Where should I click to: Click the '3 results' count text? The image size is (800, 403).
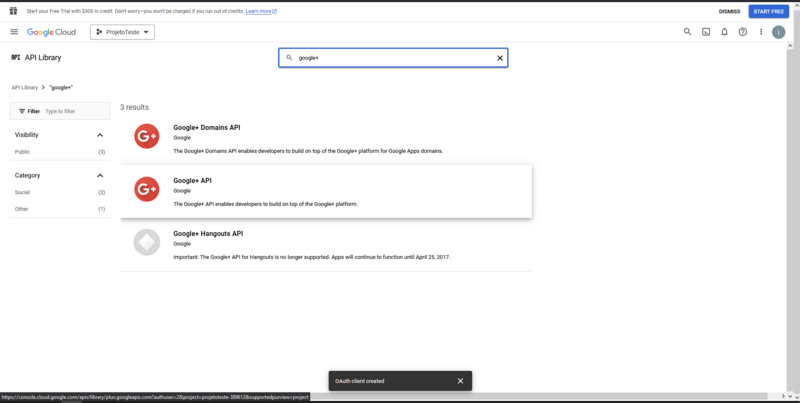[134, 107]
